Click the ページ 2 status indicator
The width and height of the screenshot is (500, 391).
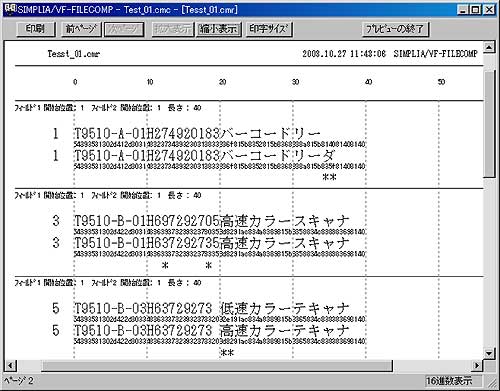pyautogui.click(x=19, y=380)
